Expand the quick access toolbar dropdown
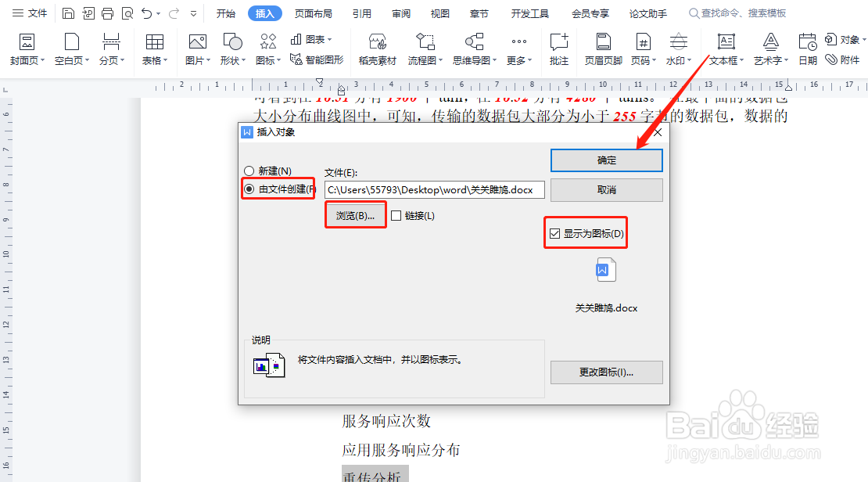The image size is (868, 482). pyautogui.click(x=193, y=13)
